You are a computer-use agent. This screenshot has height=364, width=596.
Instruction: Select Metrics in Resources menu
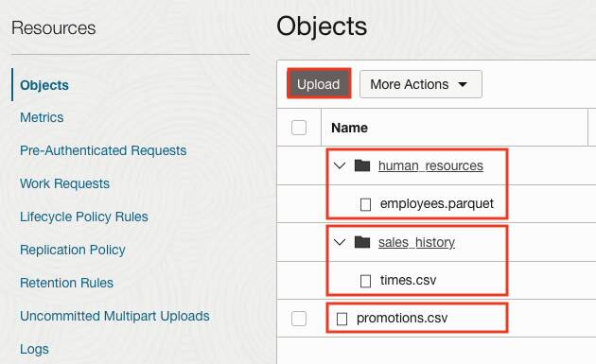(x=42, y=117)
